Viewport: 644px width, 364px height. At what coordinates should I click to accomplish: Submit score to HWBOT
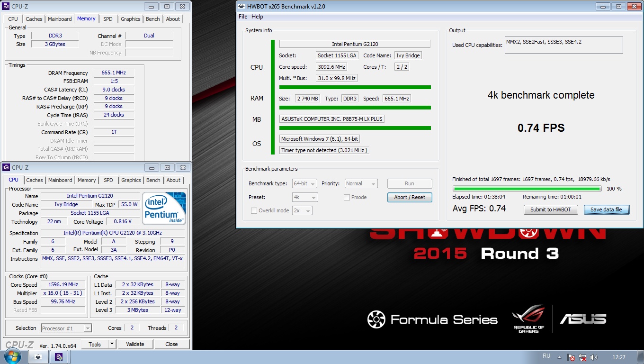coord(551,209)
